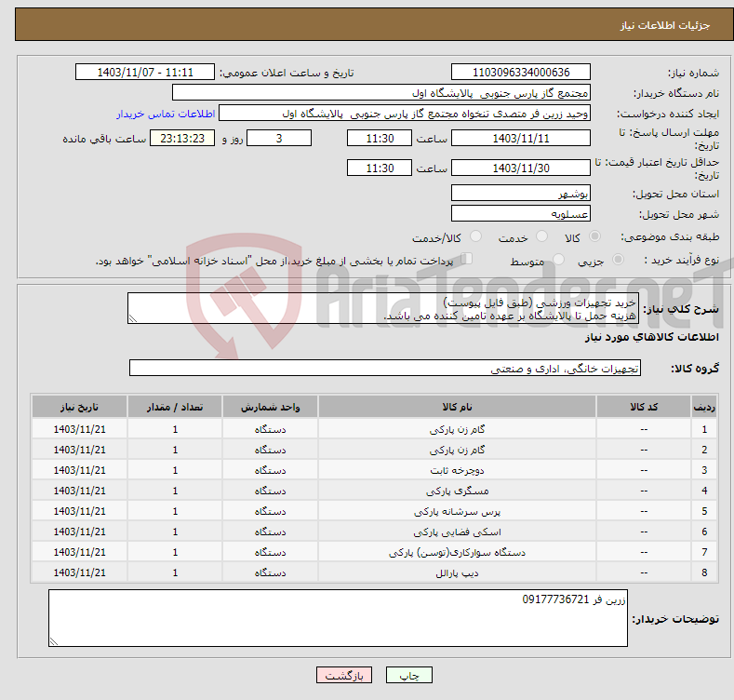Select the خدمت radio button

pos(542,236)
